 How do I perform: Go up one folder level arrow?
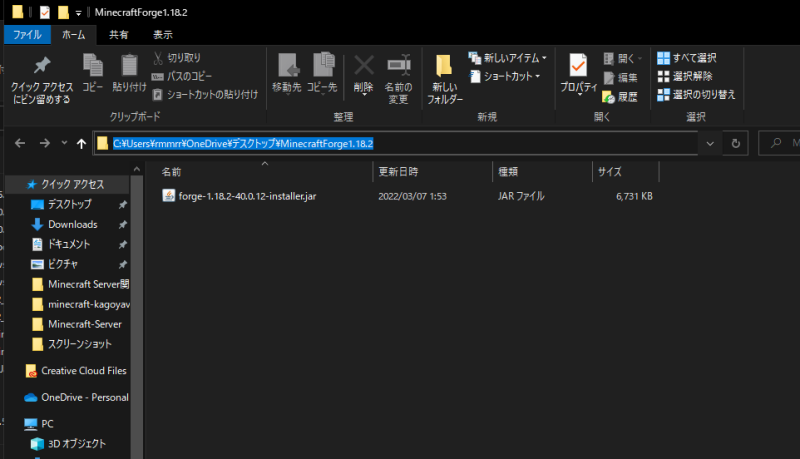click(81, 144)
